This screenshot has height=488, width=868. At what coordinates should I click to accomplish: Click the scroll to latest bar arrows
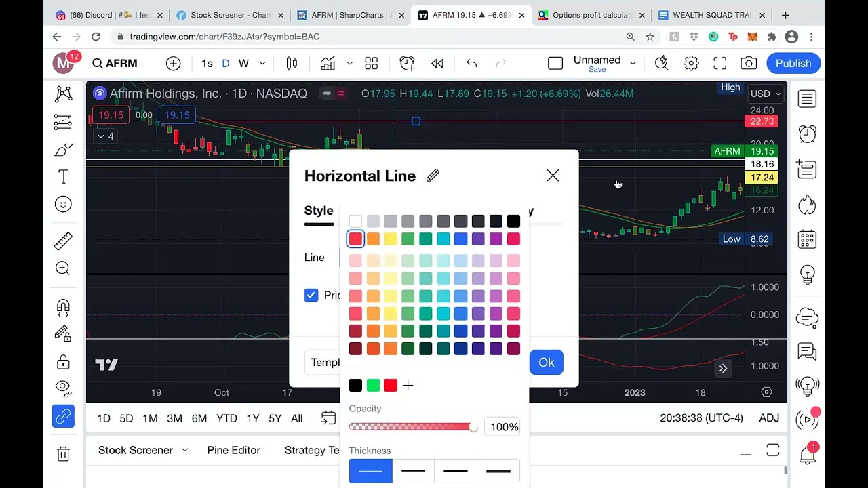(723, 368)
